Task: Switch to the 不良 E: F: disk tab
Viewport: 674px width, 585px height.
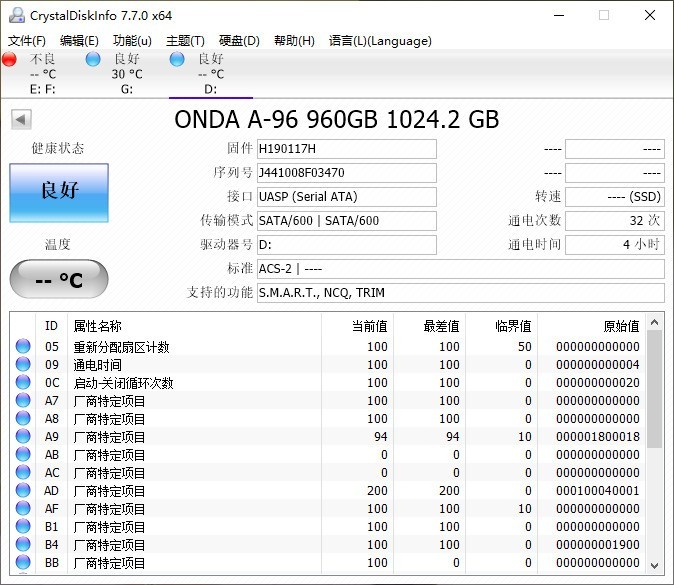Action: point(43,74)
